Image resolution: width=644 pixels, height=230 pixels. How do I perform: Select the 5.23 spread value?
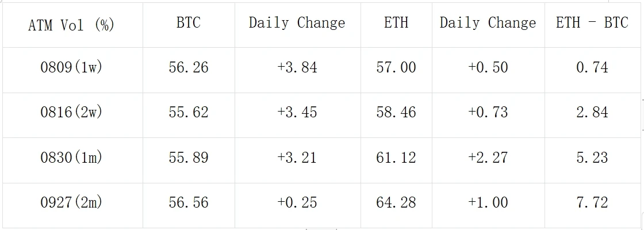tap(592, 158)
